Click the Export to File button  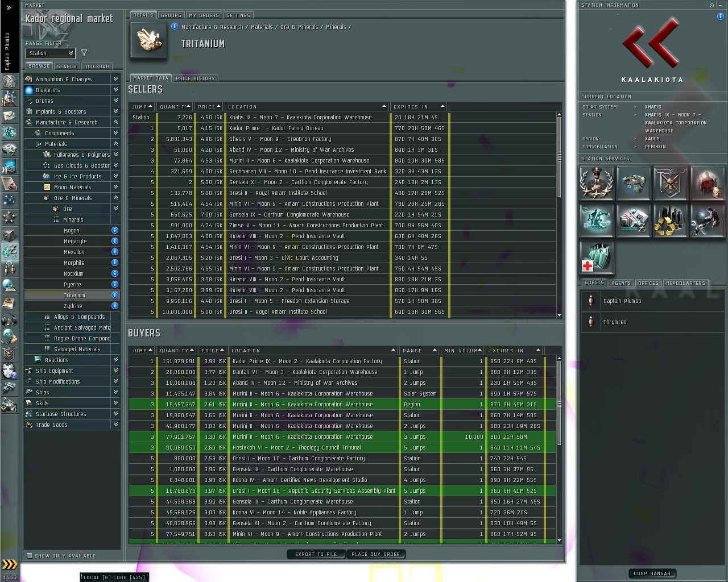[x=316, y=554]
